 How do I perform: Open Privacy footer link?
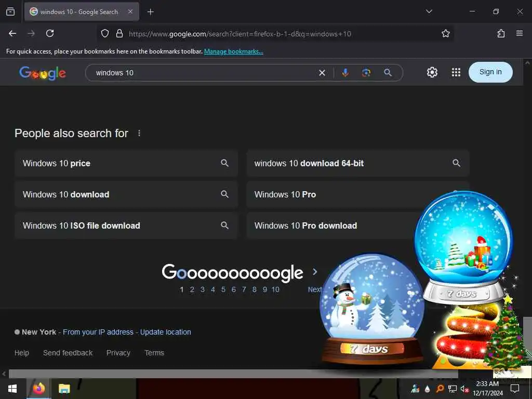point(118,353)
